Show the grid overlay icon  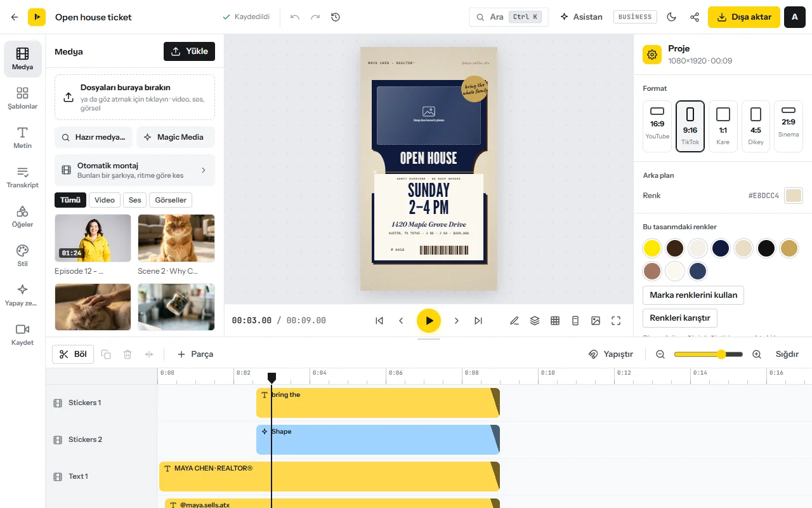click(x=555, y=321)
